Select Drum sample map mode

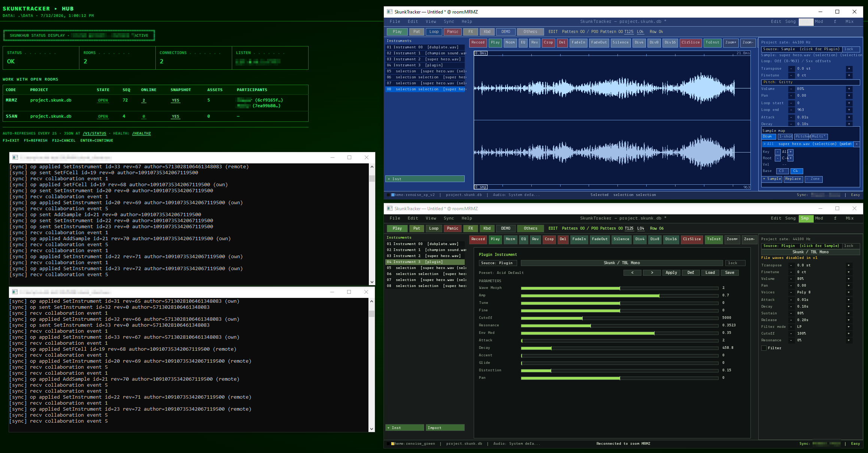coord(769,137)
